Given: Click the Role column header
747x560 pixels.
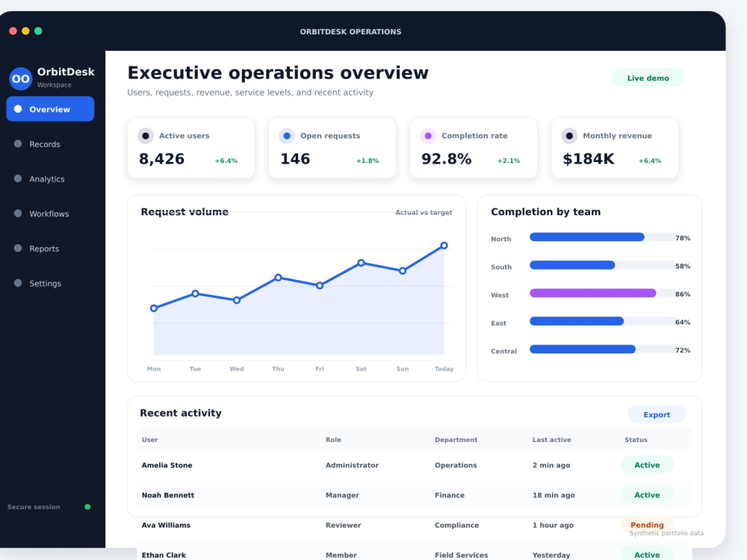Looking at the screenshot, I should (x=333, y=440).
